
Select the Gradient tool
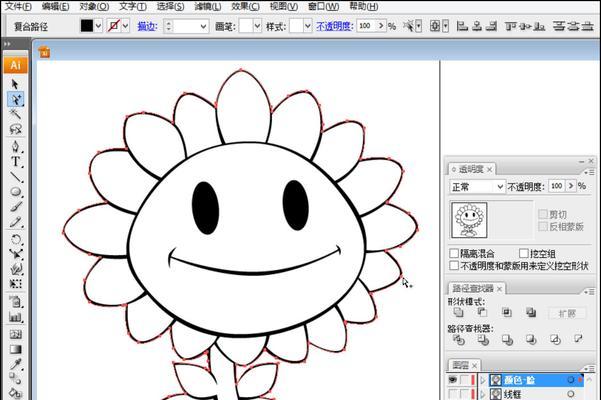pos(15,349)
